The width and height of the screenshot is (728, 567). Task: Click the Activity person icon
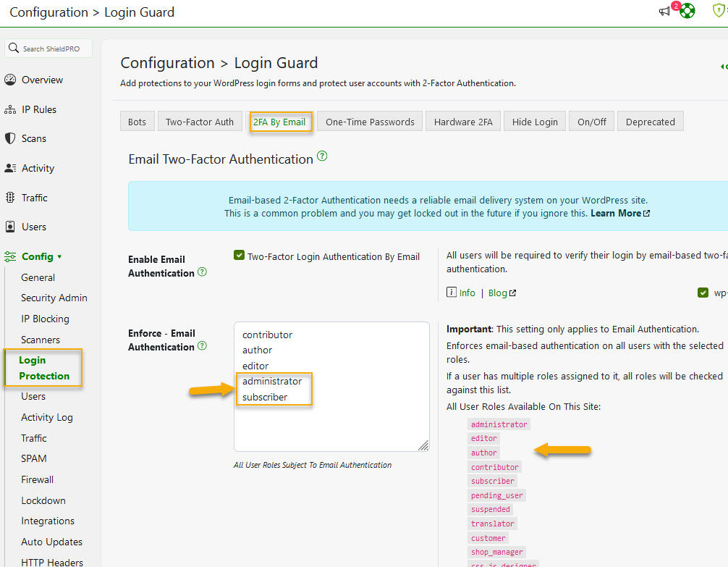[10, 168]
